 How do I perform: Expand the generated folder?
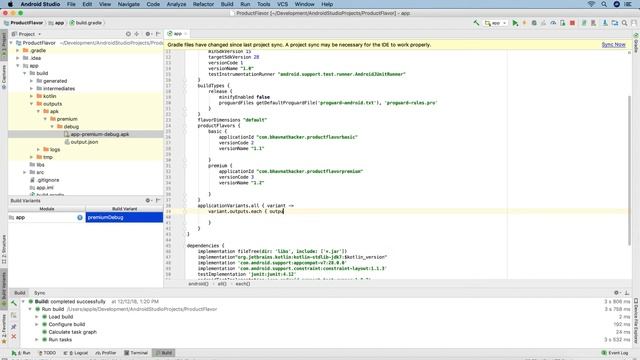click(31, 81)
